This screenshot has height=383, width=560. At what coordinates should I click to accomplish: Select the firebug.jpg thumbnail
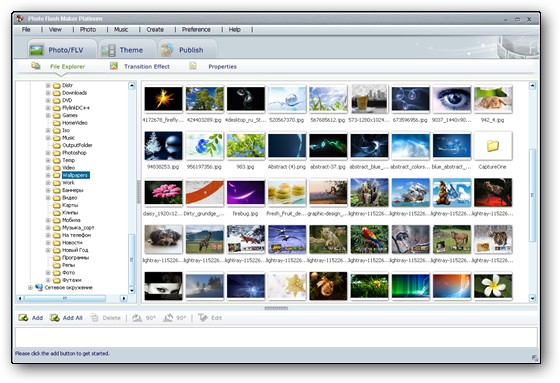coord(246,193)
